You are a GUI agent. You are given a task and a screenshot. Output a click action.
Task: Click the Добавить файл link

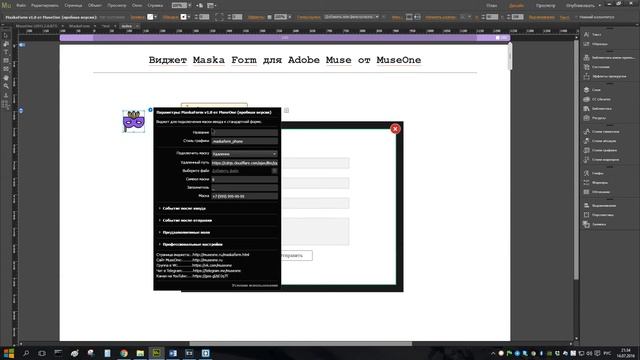click(x=225, y=171)
